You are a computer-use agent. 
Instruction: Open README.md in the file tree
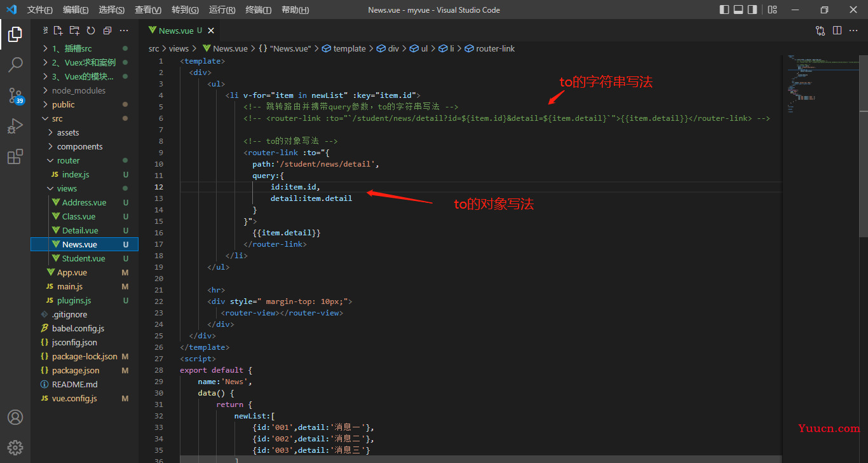click(x=84, y=384)
